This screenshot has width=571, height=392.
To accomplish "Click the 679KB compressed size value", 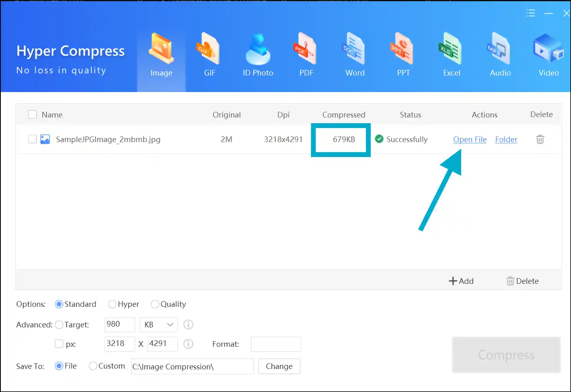I will point(344,139).
